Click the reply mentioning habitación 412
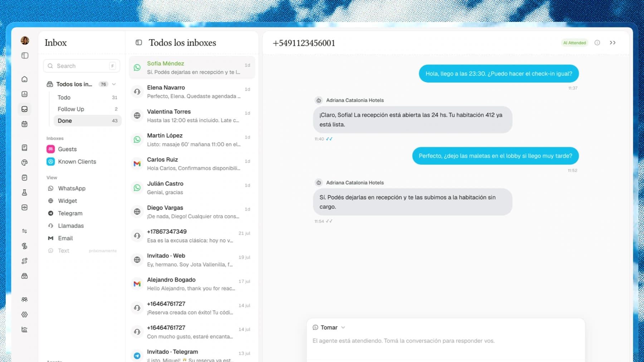This screenshot has height=362, width=644. 413,120
